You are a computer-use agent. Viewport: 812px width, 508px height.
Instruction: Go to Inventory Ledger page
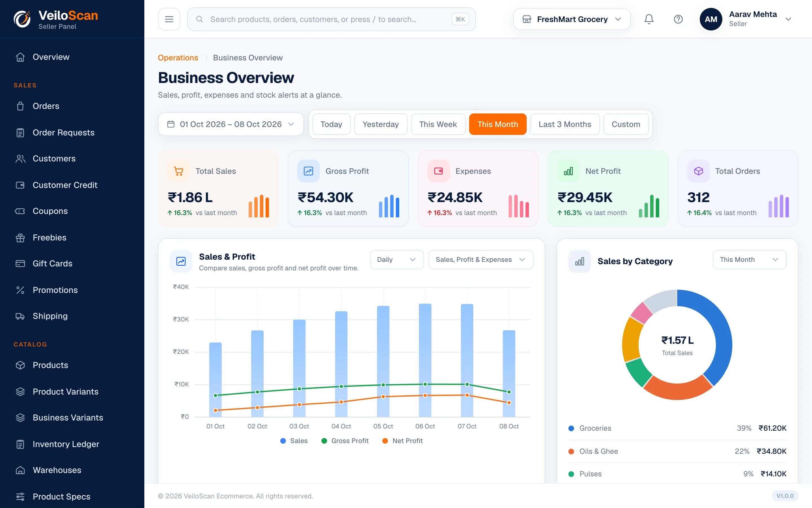(72, 444)
